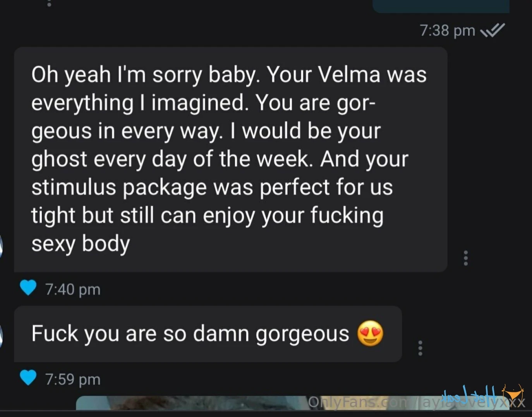Select the long message mentioning Velma
The height and width of the screenshot is (417, 532).
click(230, 159)
